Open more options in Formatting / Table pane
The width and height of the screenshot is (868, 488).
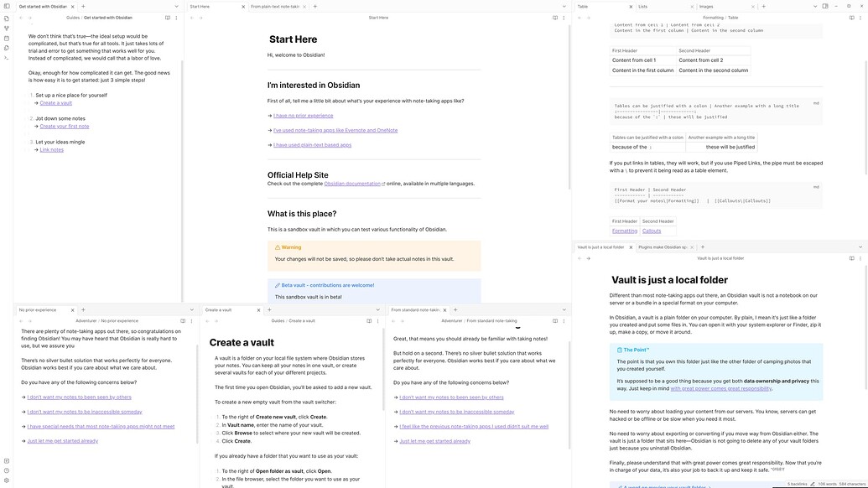[860, 18]
